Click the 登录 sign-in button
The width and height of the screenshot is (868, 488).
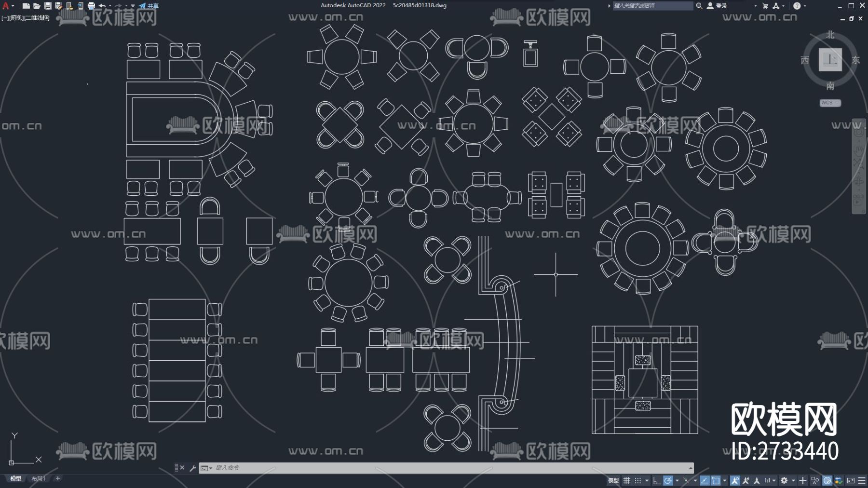coord(717,6)
